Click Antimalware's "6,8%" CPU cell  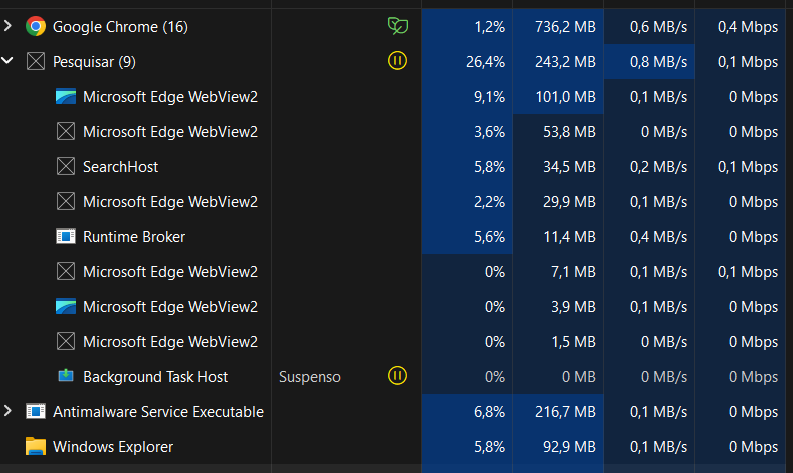pyautogui.click(x=467, y=411)
